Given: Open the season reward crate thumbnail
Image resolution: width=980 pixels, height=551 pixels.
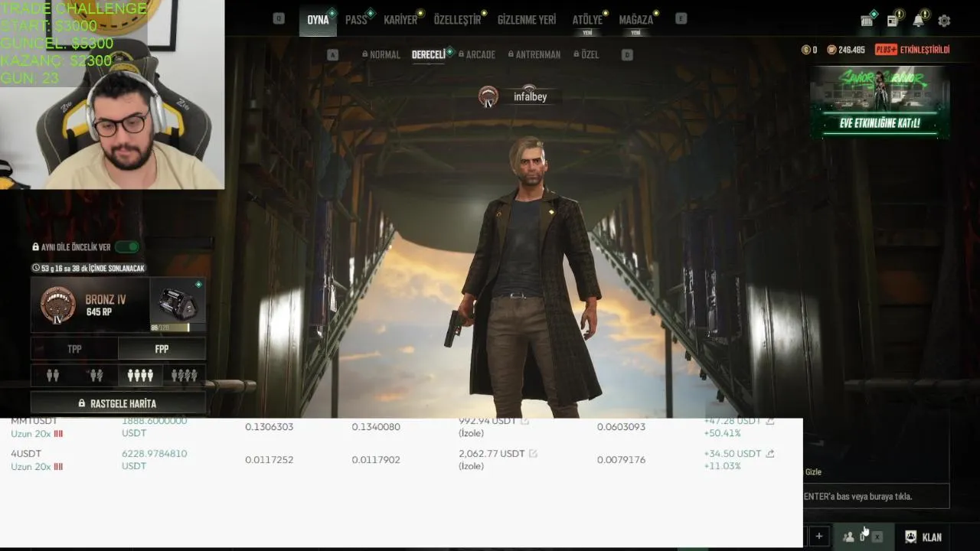Looking at the screenshot, I should pyautogui.click(x=178, y=305).
